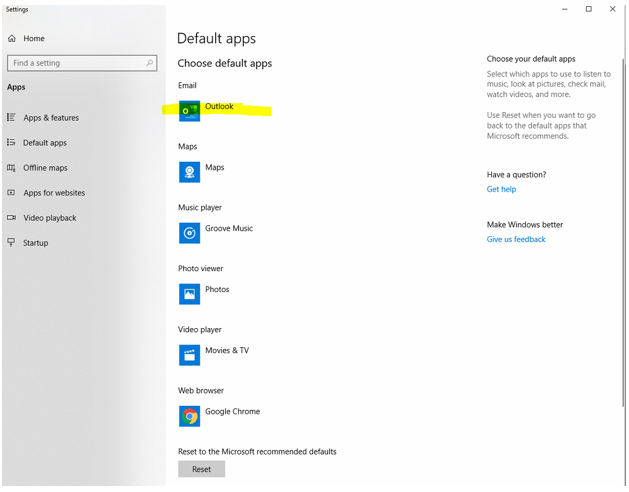Click the Offline maps sidebar icon
Image resolution: width=629 pixels, height=492 pixels.
click(11, 168)
